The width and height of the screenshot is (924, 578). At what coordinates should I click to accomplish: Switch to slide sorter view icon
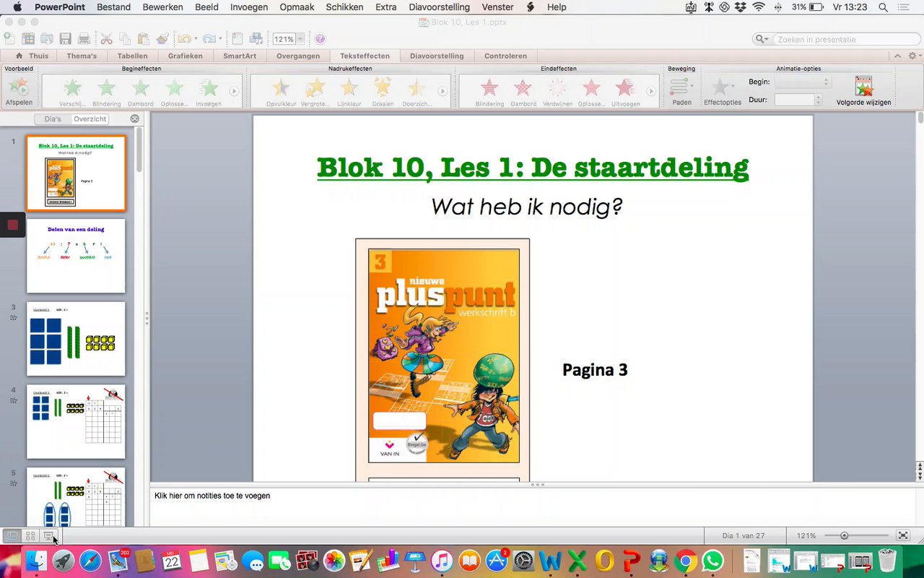tap(30, 536)
